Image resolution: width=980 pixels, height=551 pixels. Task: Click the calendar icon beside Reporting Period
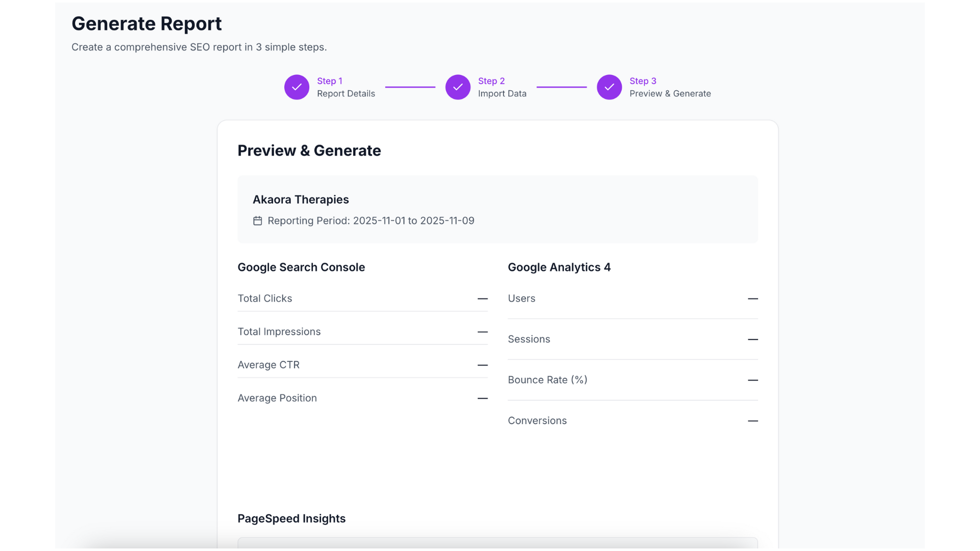coord(258,221)
